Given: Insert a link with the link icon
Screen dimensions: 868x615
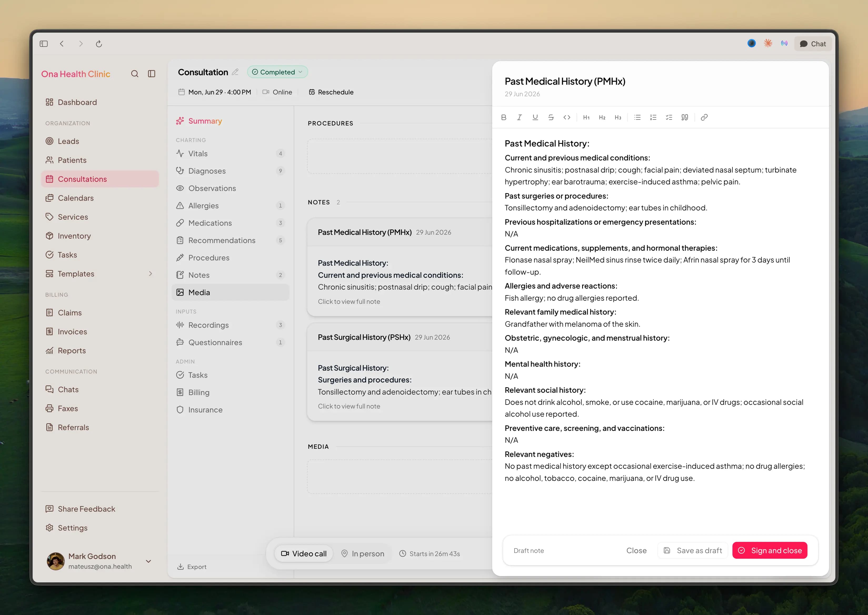Looking at the screenshot, I should [704, 117].
